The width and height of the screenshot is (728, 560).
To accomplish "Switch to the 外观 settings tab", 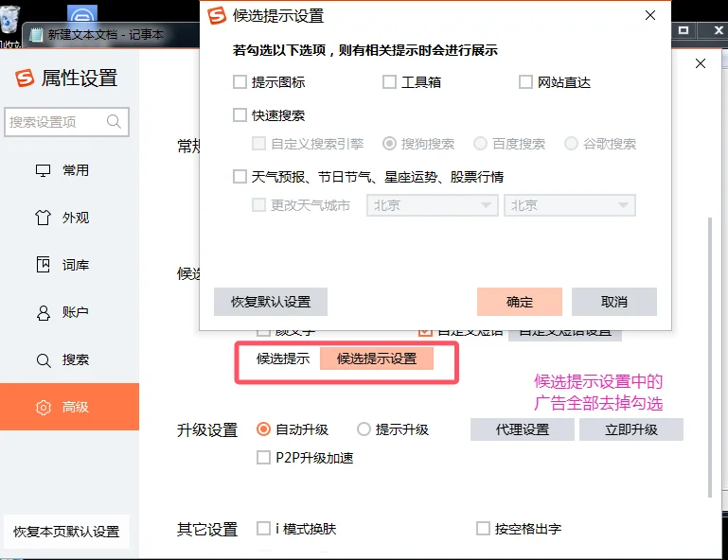I will (70, 218).
